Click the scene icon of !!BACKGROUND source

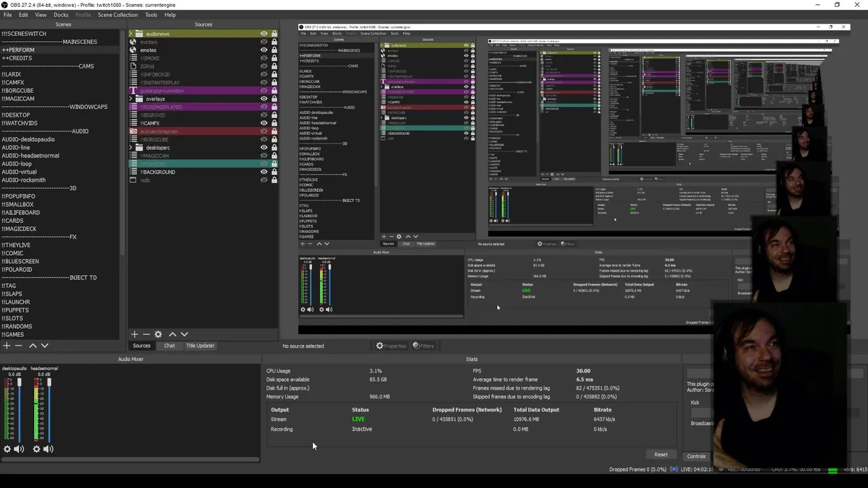[133, 172]
